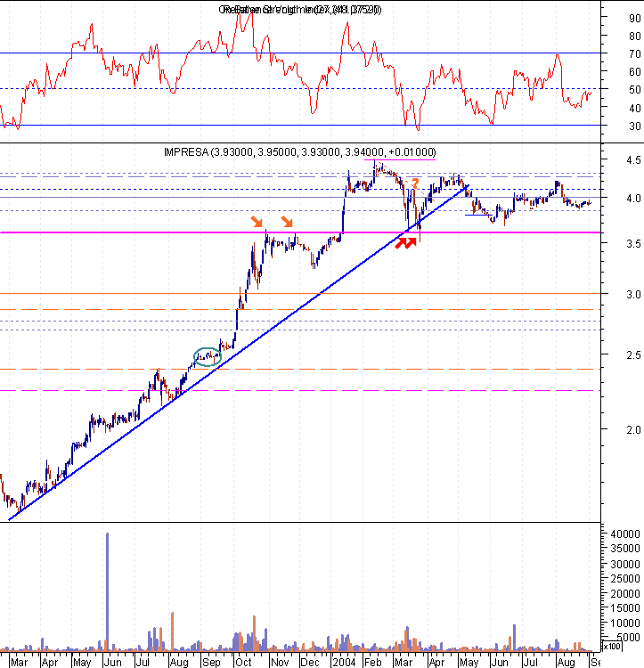This screenshot has width=644, height=668.
Task: Select the red double-arrow marker below the magenta line
Action: click(405, 243)
